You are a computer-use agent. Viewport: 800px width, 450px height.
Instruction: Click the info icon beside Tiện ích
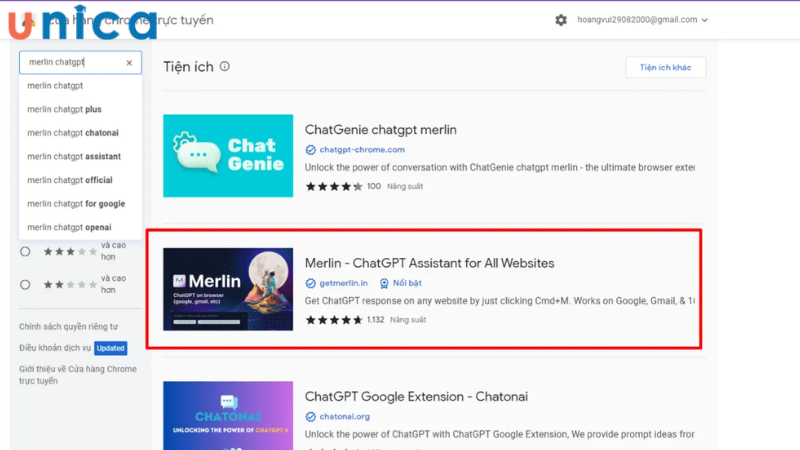tap(224, 66)
